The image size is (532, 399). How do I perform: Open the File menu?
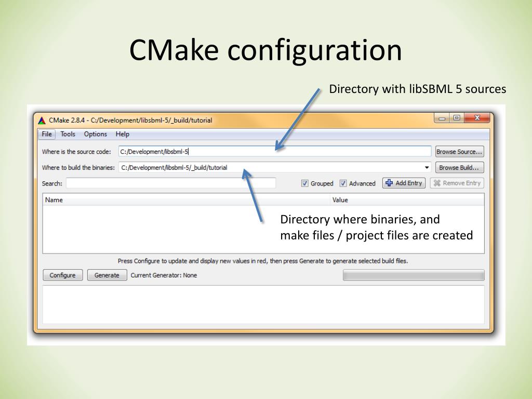(46, 135)
